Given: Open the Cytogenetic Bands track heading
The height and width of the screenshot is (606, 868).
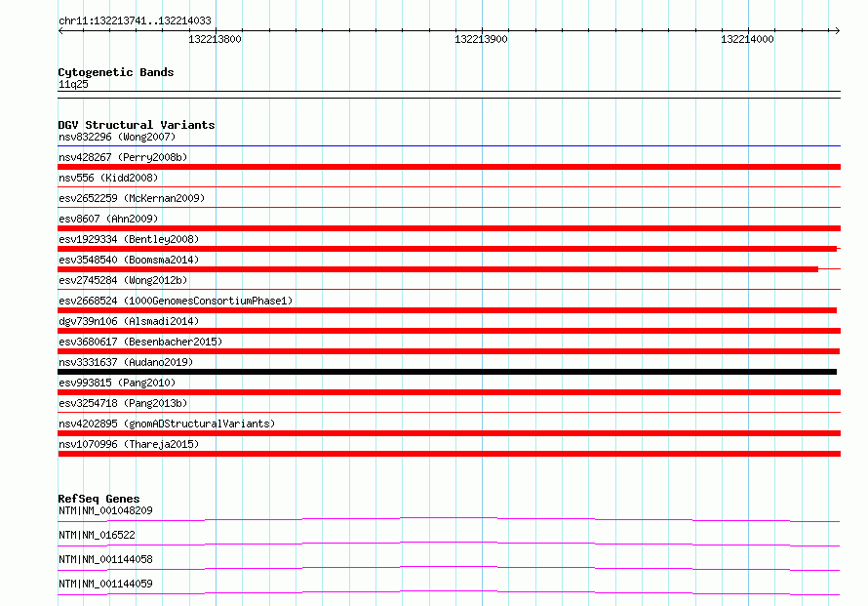Looking at the screenshot, I should point(116,72).
